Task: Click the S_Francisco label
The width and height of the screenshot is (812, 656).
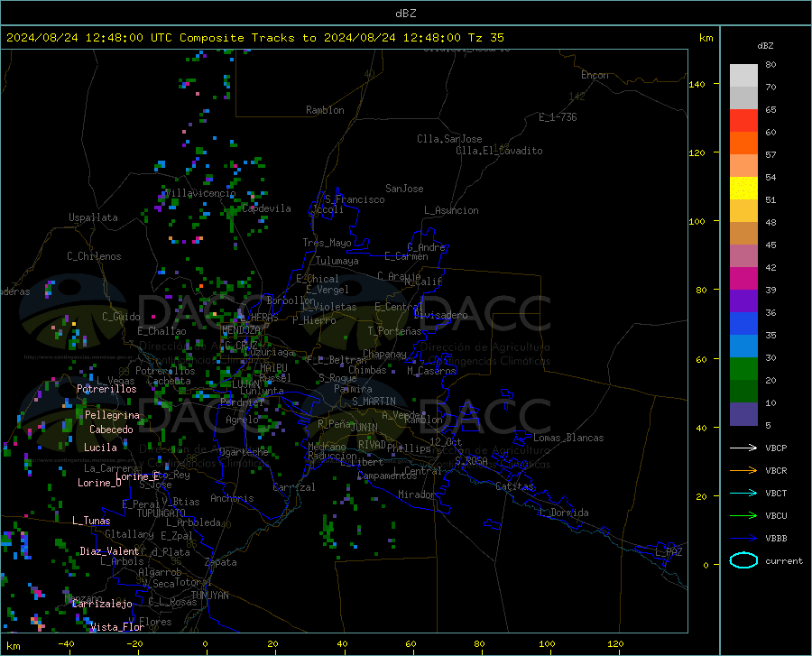Action: pos(355,199)
